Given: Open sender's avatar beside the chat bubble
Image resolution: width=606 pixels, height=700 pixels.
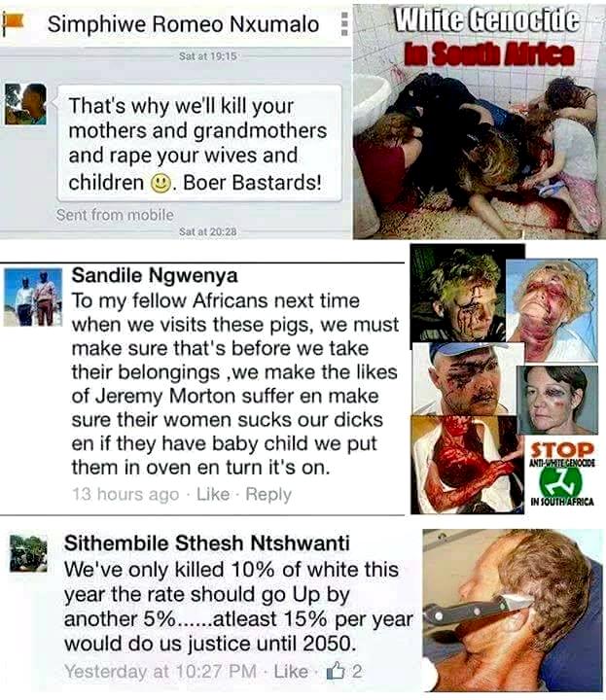Looking at the screenshot, I should point(25,104).
